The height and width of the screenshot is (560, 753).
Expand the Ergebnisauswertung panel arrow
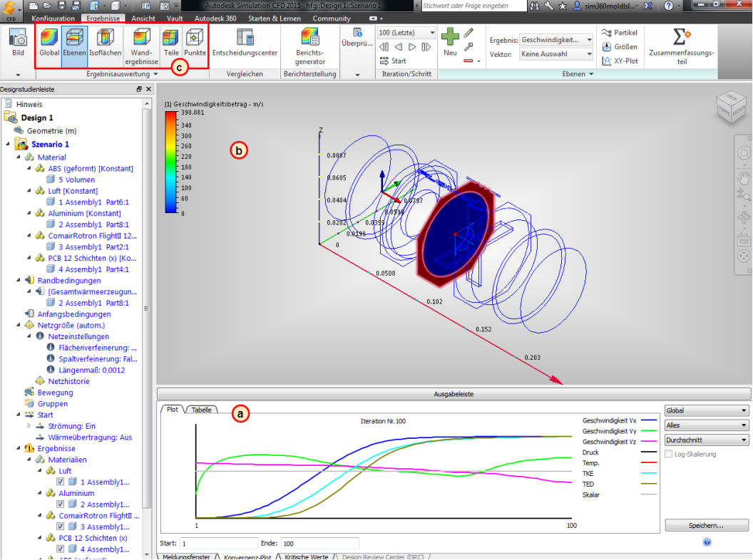point(155,74)
